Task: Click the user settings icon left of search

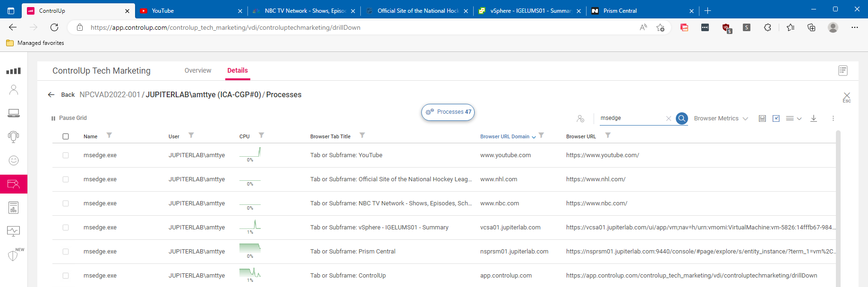Action: (x=580, y=118)
